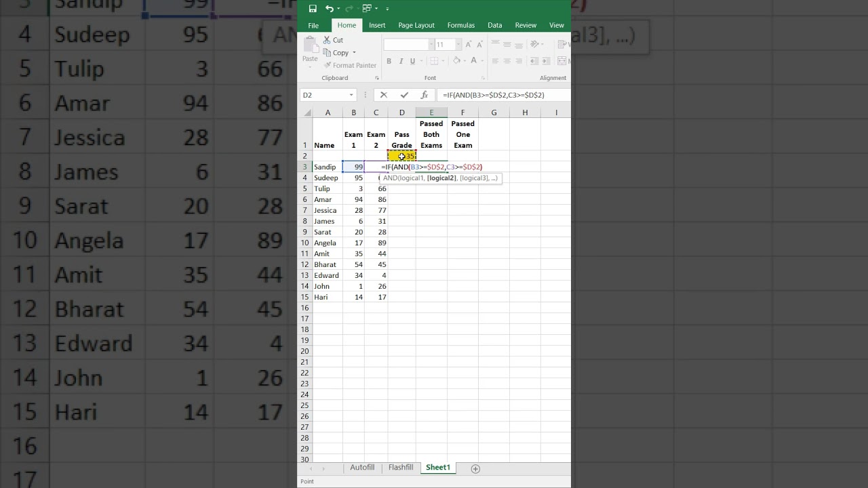The width and height of the screenshot is (868, 488).
Task: Click previous sheet navigation arrow
Action: pyautogui.click(x=311, y=468)
